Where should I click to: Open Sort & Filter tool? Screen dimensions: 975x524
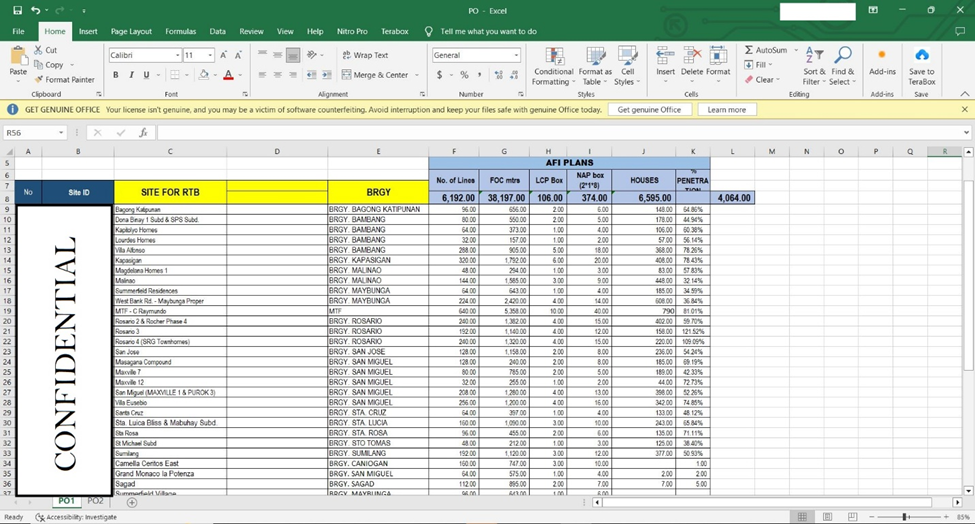[x=814, y=64]
